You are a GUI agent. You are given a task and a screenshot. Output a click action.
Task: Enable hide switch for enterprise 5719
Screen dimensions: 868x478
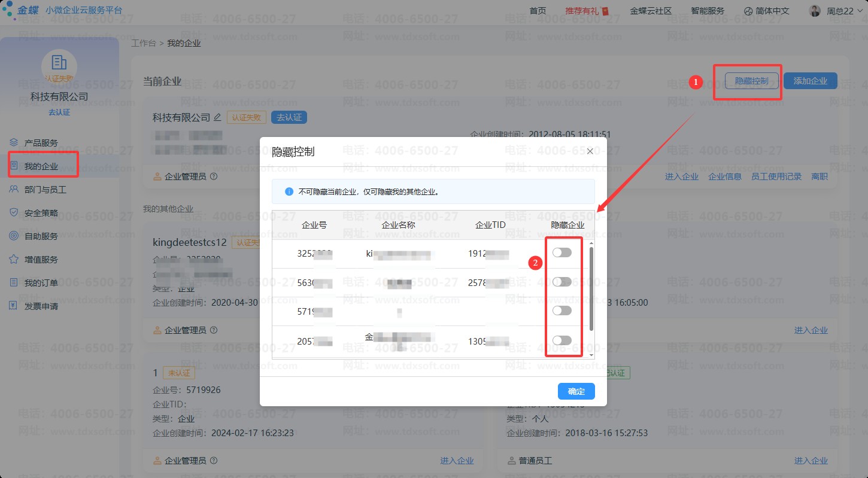click(562, 310)
